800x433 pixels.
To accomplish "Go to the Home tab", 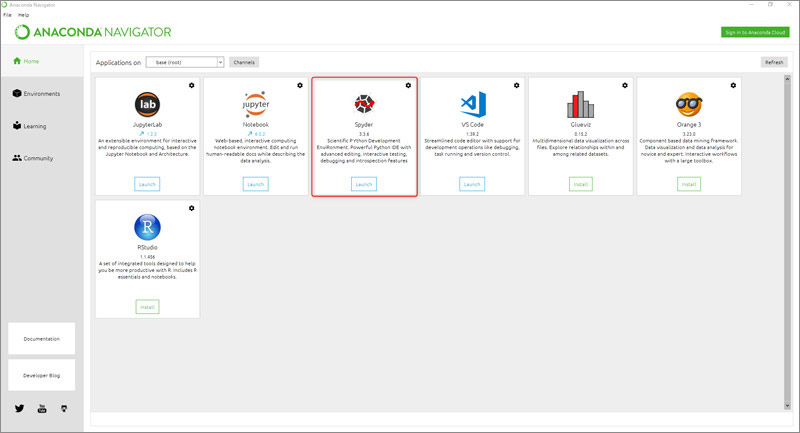I will 42,61.
